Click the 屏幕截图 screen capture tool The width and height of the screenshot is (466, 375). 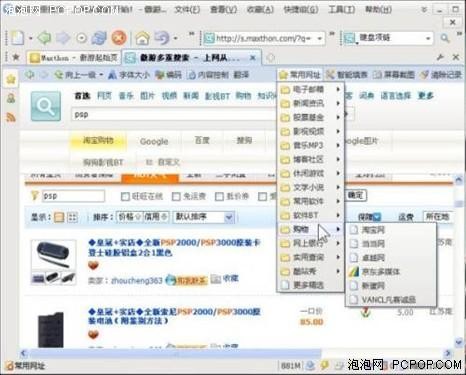coord(394,75)
